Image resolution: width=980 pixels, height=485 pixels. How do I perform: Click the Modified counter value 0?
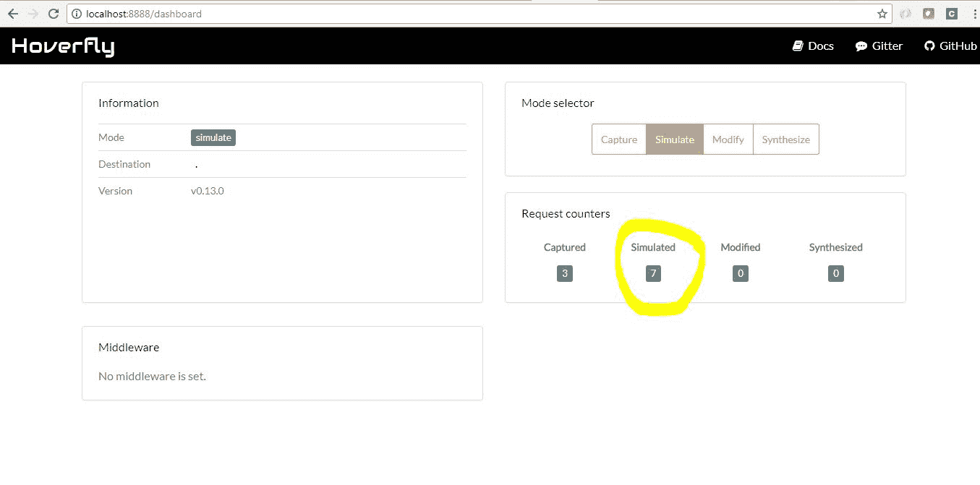(740, 273)
